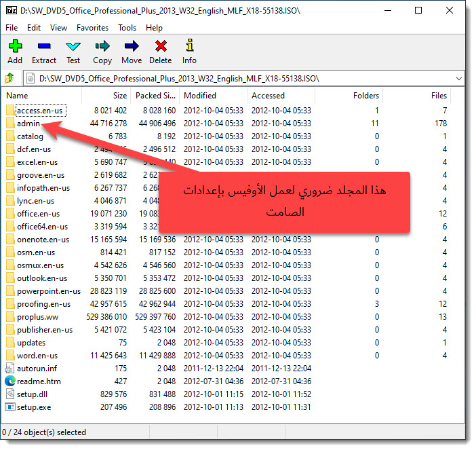Screen dimensions: 476x450
Task: Select the updates folder icon
Action: click(x=10, y=343)
